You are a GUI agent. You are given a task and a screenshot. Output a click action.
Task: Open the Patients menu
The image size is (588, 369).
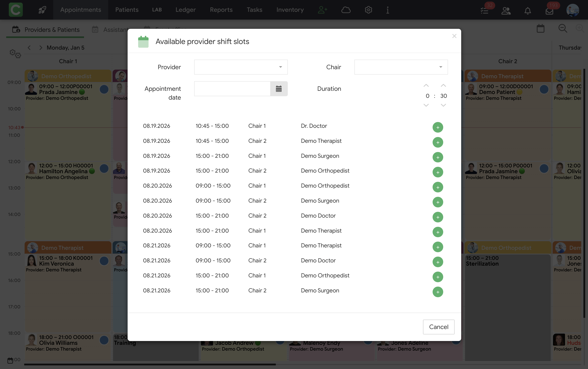coord(127,10)
